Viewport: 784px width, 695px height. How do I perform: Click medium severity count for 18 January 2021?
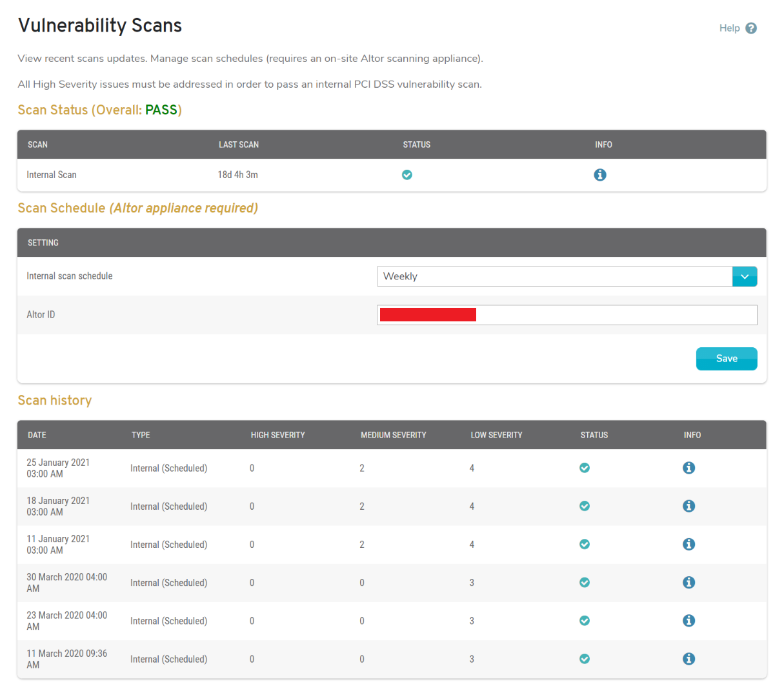pos(362,507)
